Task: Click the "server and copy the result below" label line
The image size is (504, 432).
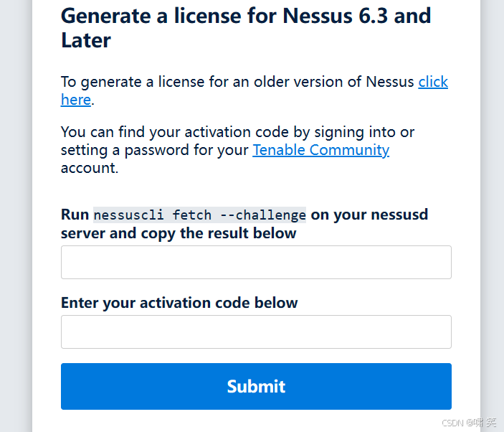Action: (x=179, y=233)
